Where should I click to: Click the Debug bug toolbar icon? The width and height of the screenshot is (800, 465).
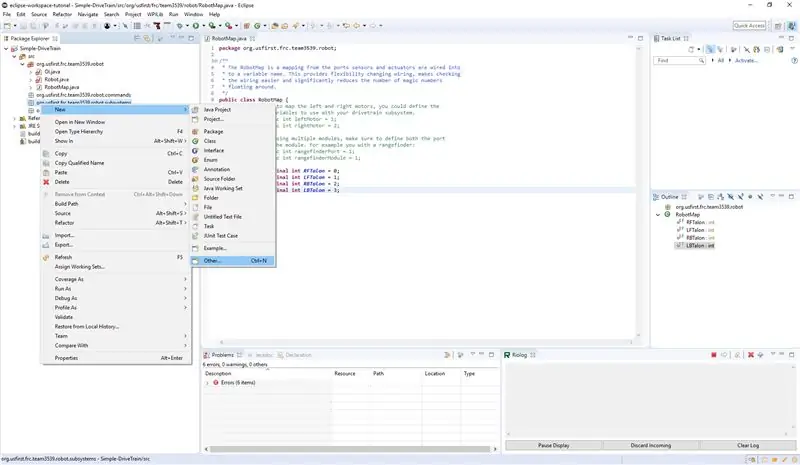[x=180, y=26]
